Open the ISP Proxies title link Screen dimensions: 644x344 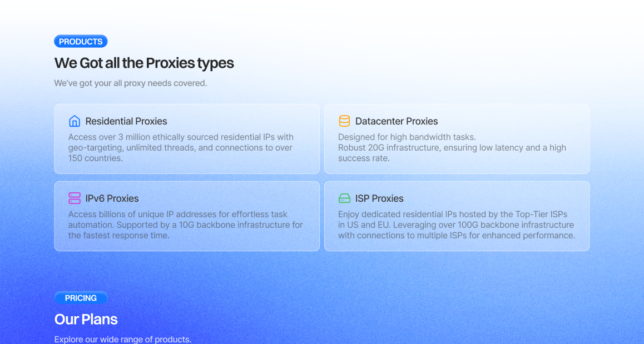[x=379, y=198]
